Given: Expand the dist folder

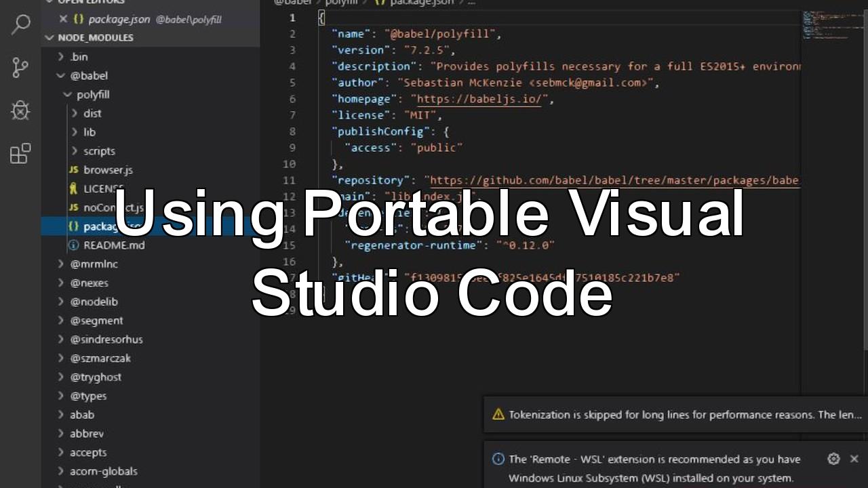Looking at the screenshot, I should (92, 113).
